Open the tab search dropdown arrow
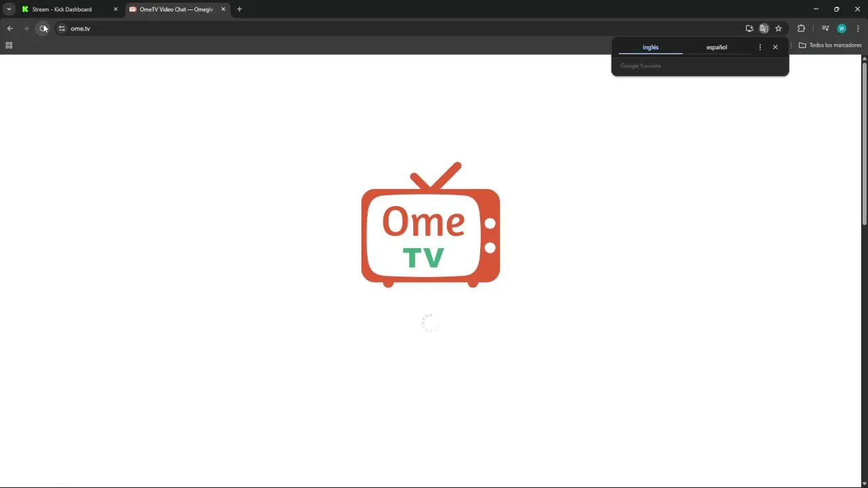868x488 pixels. tap(9, 9)
